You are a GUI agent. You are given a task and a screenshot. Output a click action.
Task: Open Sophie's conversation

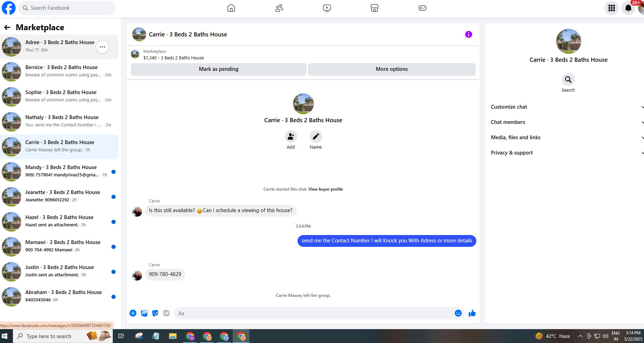click(x=59, y=97)
